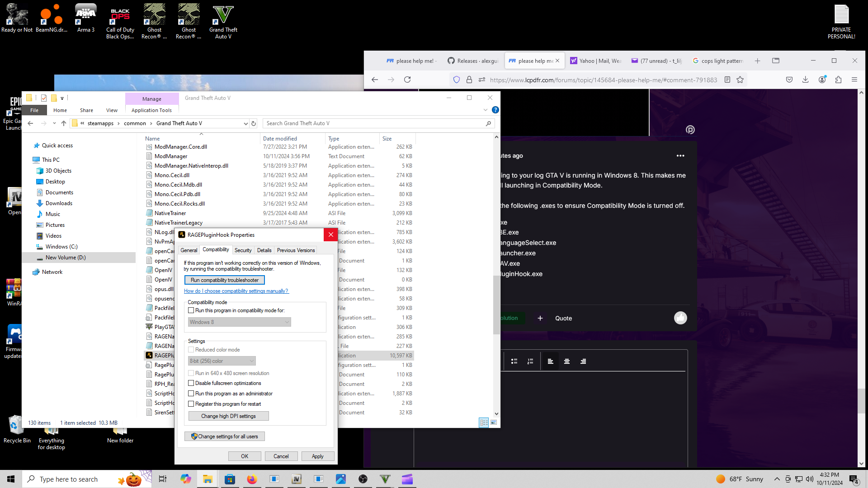Click the Search Grand Theft Auto V field
The image size is (868, 488).
pos(374,123)
